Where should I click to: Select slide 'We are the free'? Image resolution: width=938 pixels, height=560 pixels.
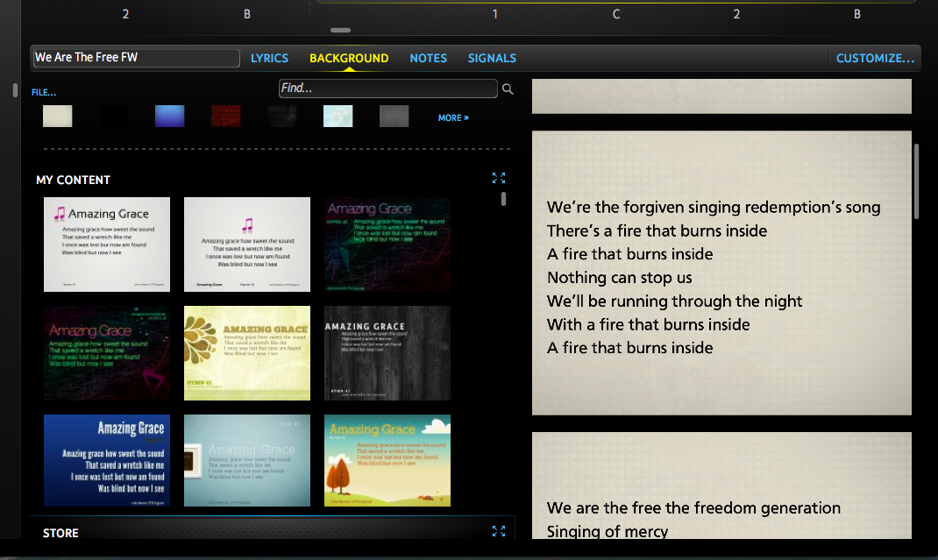[x=721, y=486]
